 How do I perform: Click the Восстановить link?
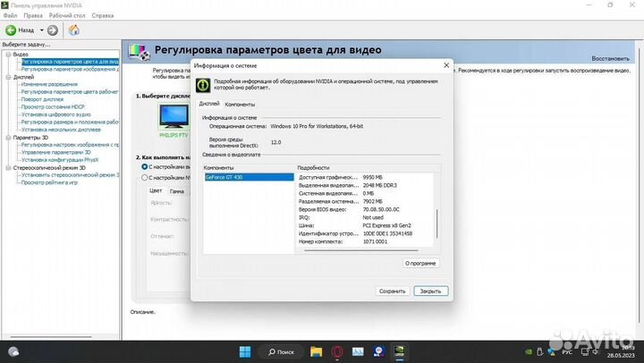click(x=610, y=59)
